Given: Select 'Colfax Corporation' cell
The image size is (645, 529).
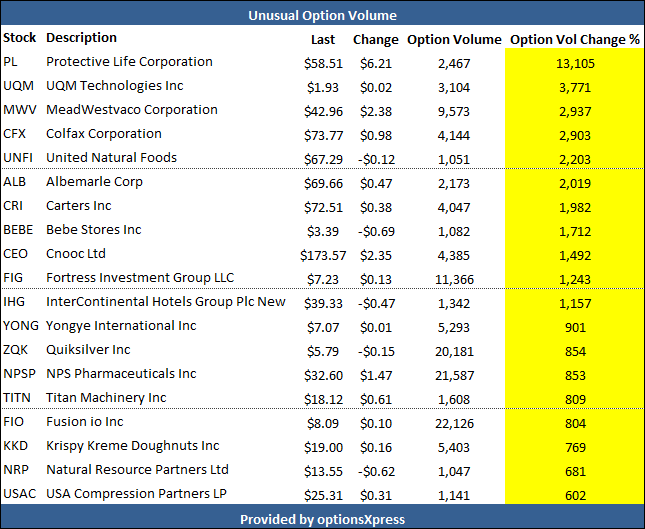Looking at the screenshot, I should coord(104,134).
